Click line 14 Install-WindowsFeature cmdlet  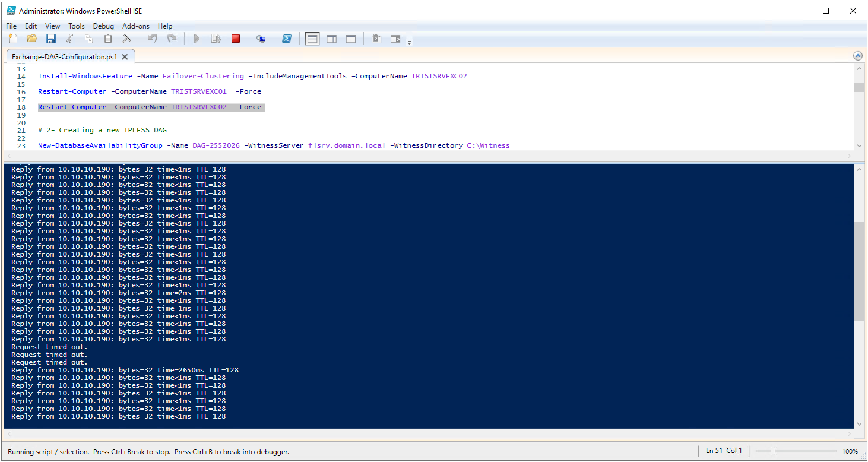85,76
